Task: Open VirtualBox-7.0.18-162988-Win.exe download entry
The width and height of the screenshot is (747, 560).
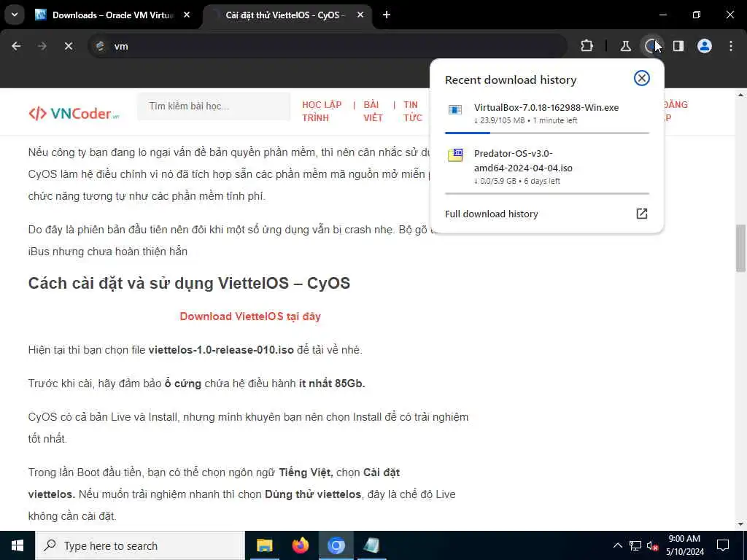Action: tap(547, 114)
